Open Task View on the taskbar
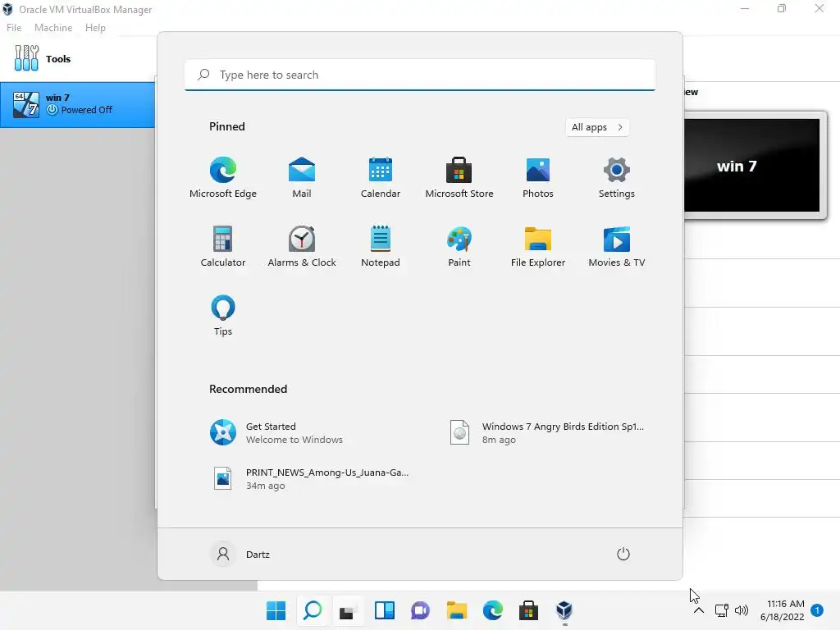Image resolution: width=840 pixels, height=630 pixels. pyautogui.click(x=348, y=610)
